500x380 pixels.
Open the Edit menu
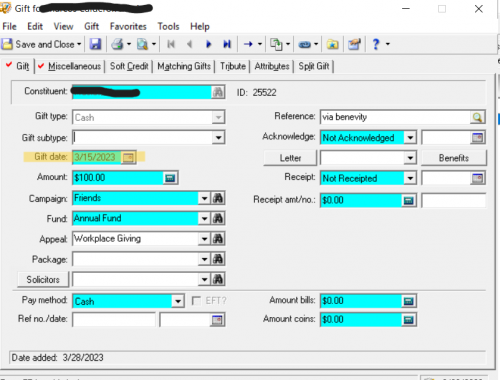(35, 26)
